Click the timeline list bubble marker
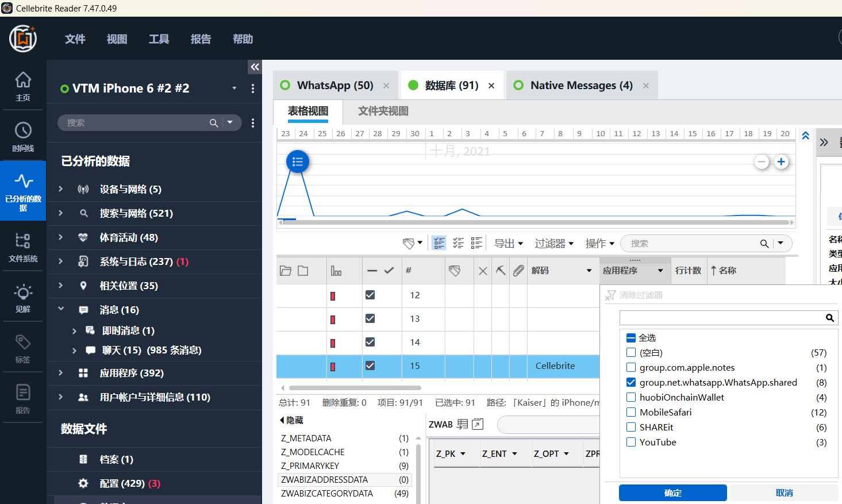Screen dimensions: 842x504 (298, 161)
